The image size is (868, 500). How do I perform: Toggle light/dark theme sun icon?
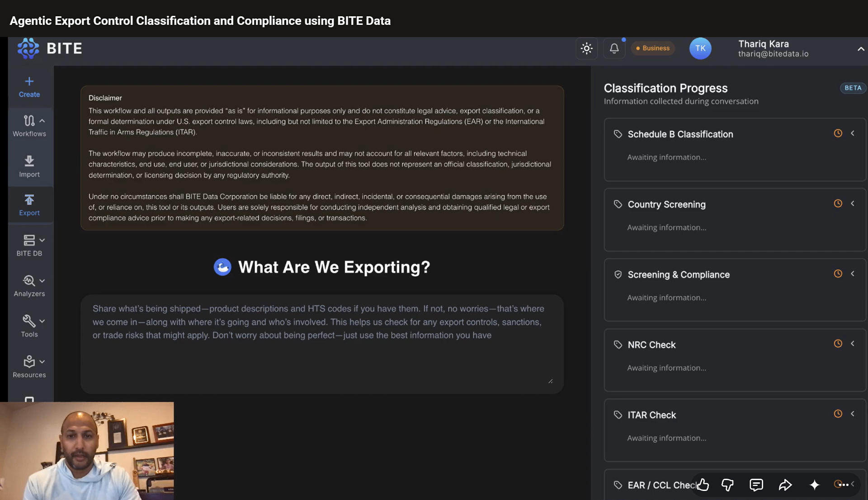[587, 48]
